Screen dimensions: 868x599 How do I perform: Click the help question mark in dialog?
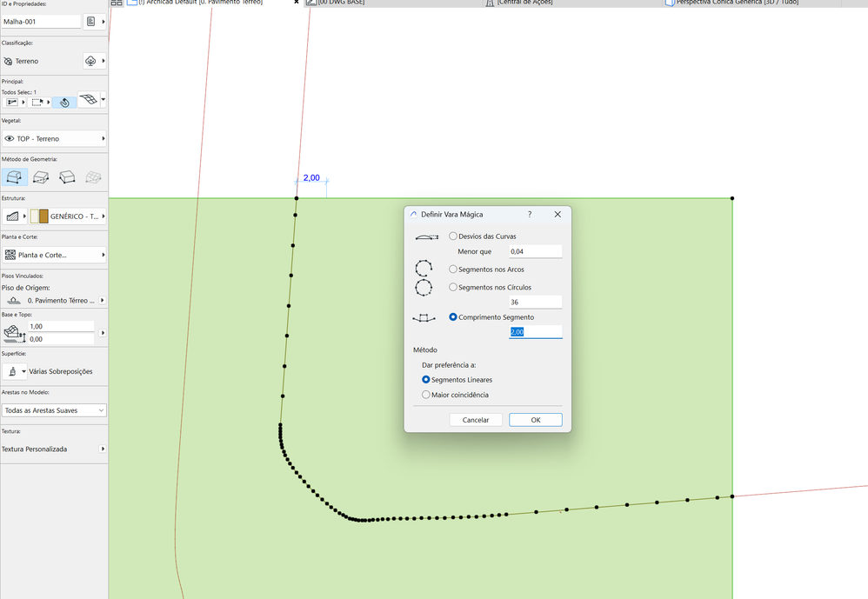tap(530, 214)
